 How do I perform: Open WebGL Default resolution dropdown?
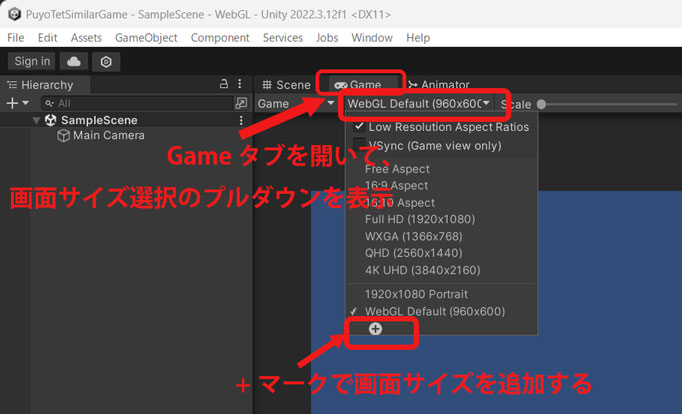(418, 104)
